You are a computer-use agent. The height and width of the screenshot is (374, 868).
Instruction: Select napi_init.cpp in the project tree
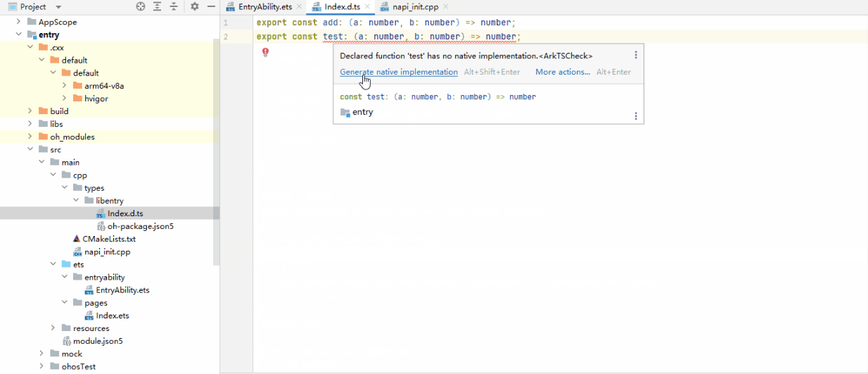[x=107, y=251]
